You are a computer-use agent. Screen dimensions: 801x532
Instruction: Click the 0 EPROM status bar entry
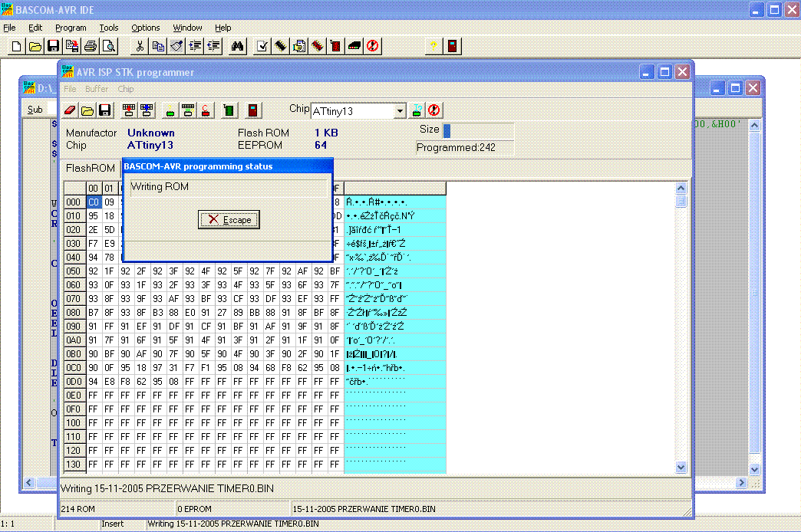tap(233, 509)
